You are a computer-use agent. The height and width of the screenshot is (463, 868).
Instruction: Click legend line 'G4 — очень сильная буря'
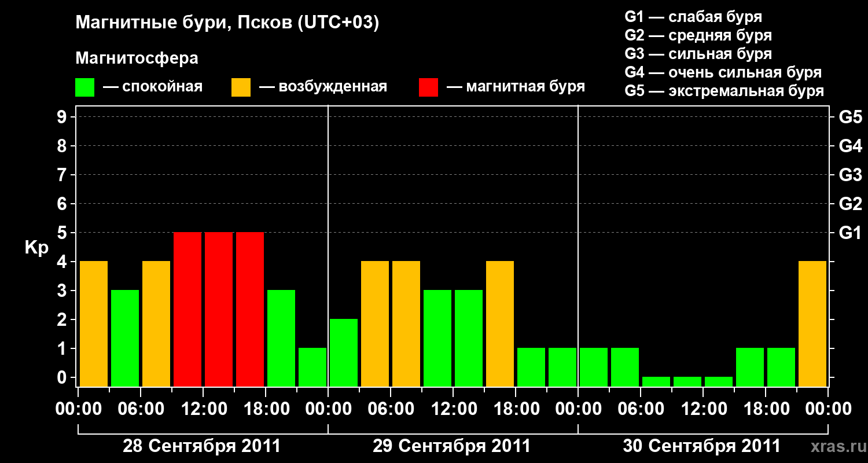723,72
